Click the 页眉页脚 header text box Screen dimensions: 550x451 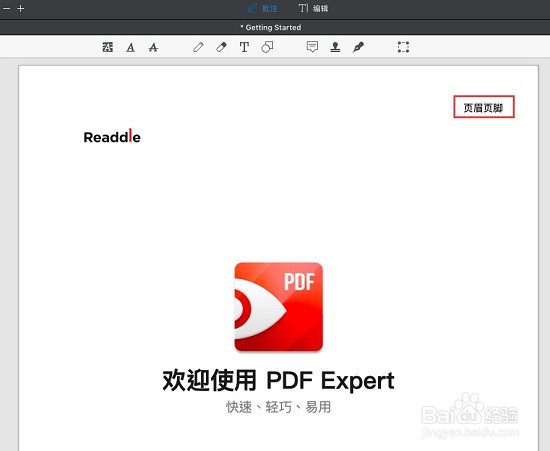484,107
